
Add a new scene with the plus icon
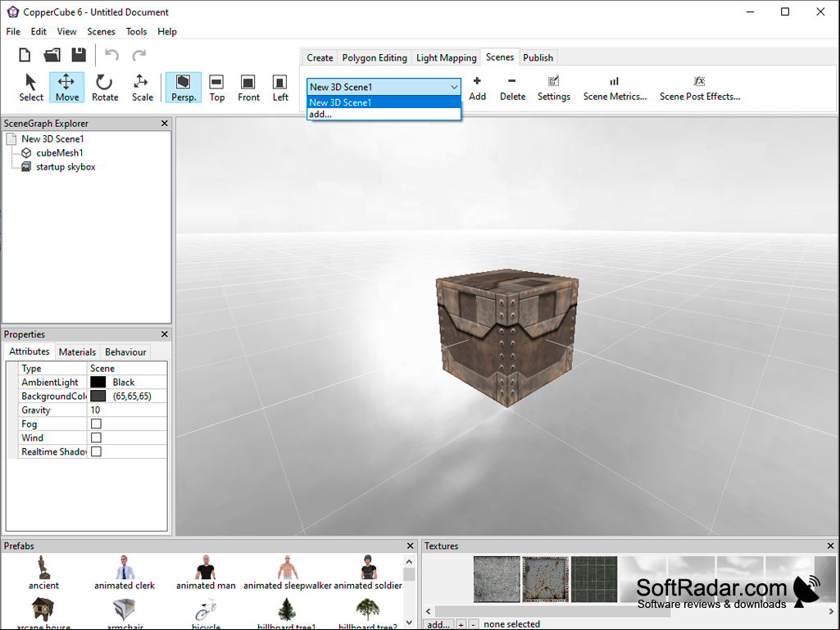point(477,88)
